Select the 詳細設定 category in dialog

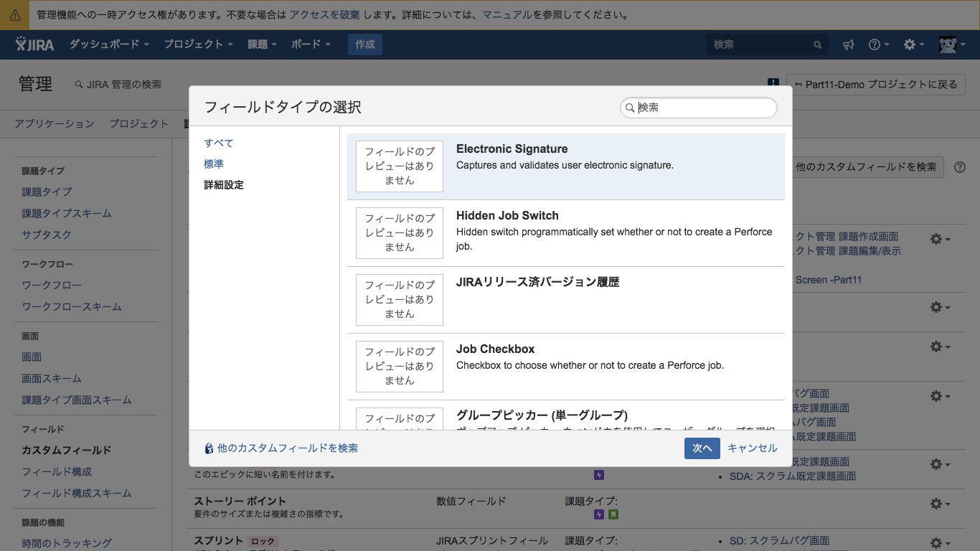pyautogui.click(x=224, y=184)
